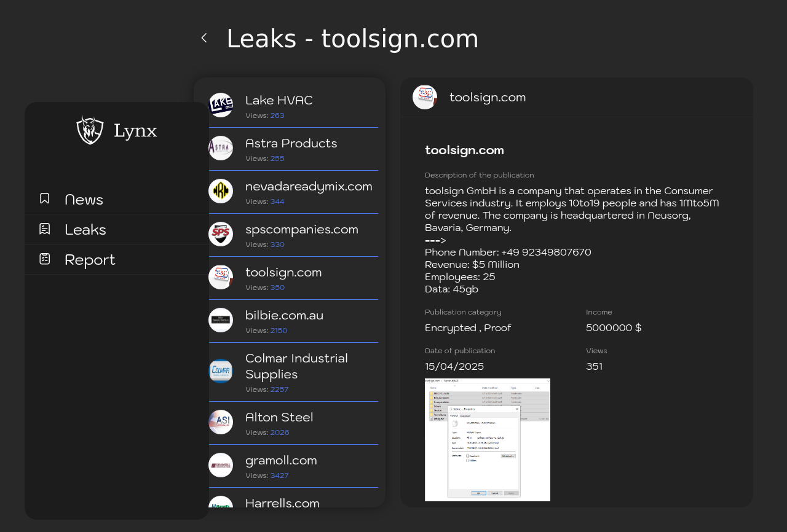Click the Colmar Industrial Supplies logo avatar
Image resolution: width=787 pixels, height=532 pixels.
click(x=221, y=371)
